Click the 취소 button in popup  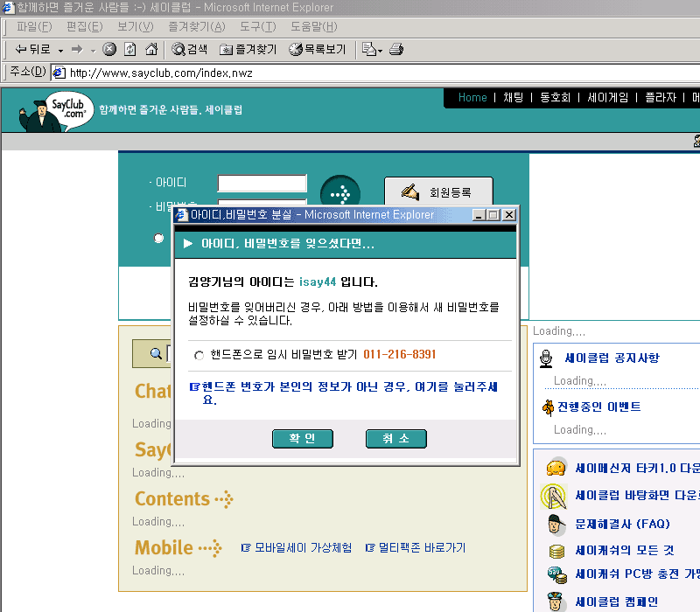395,439
